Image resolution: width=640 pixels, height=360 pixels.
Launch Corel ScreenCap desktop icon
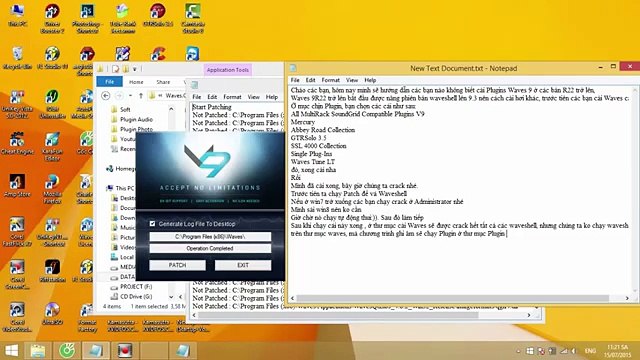(x=17, y=274)
